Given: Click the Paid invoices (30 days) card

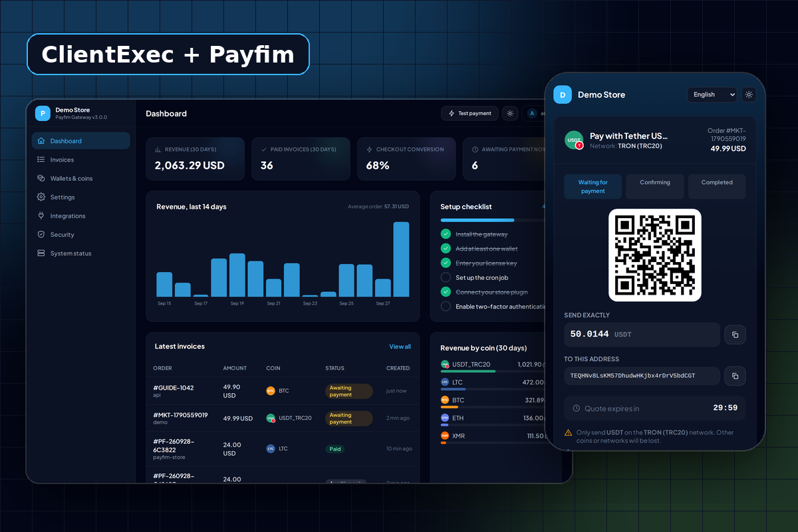Looking at the screenshot, I should [x=301, y=159].
